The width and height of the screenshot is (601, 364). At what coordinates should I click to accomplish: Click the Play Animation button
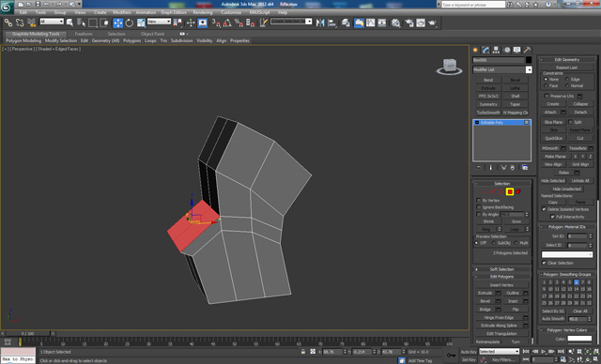pos(544,352)
